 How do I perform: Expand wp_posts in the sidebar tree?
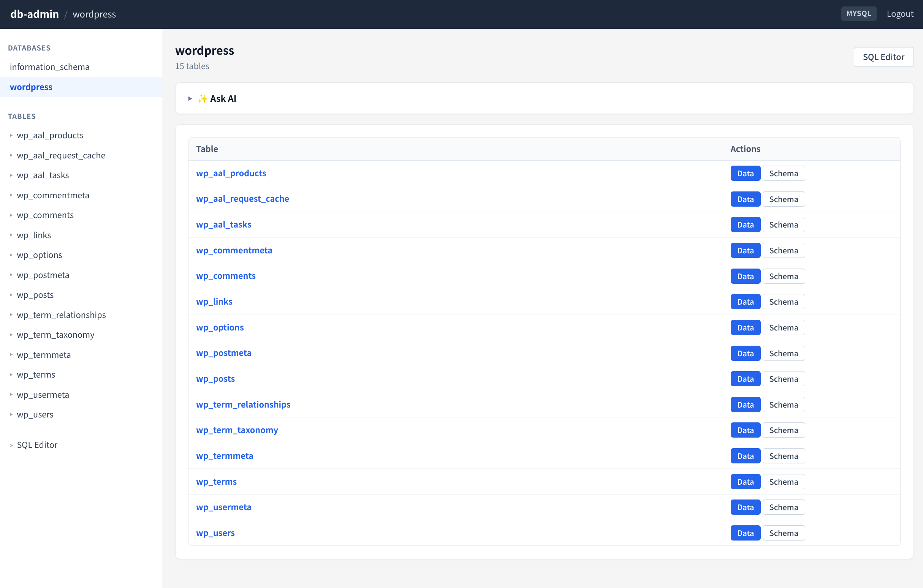click(11, 295)
